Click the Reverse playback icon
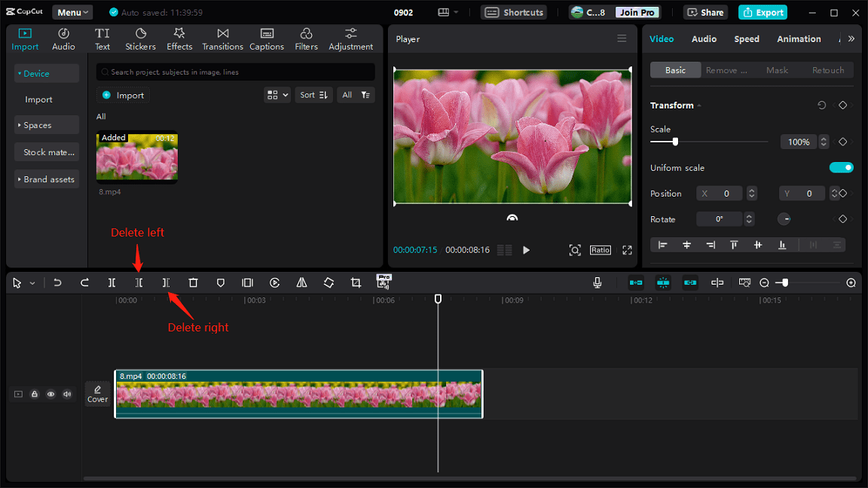Image resolution: width=868 pixels, height=488 pixels. click(274, 282)
